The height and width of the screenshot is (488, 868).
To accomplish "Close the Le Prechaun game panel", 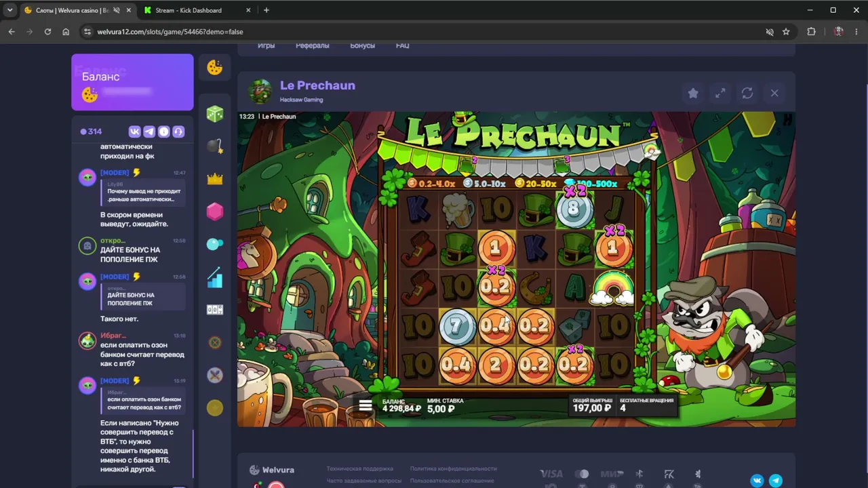I will tap(774, 94).
